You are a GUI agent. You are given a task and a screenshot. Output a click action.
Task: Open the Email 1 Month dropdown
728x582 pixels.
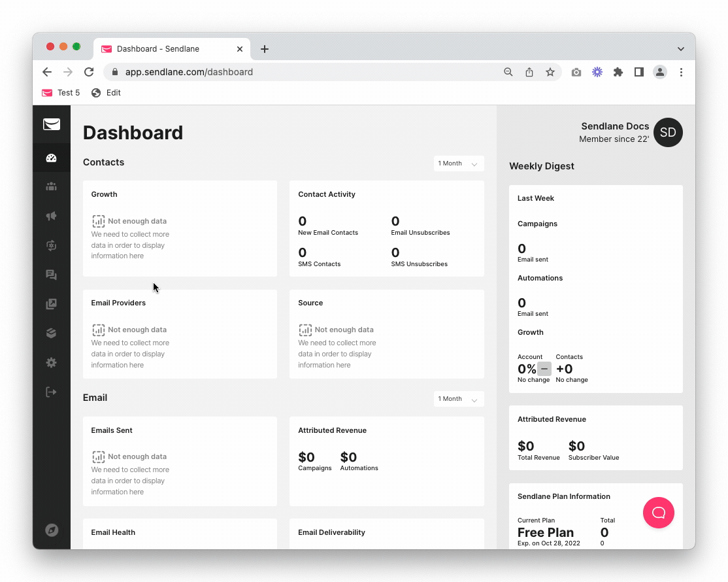tap(459, 399)
